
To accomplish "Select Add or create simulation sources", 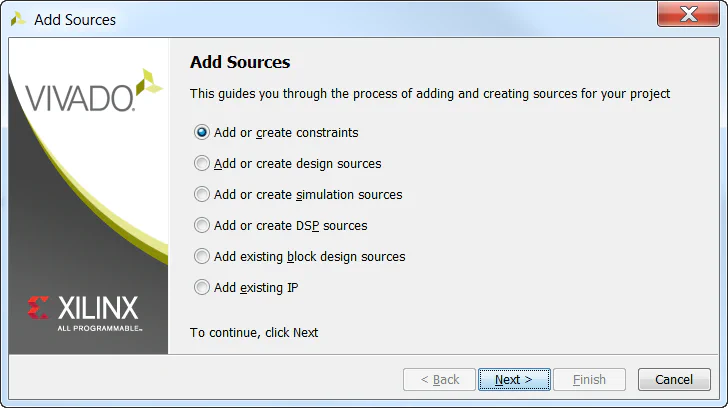I will pos(203,194).
